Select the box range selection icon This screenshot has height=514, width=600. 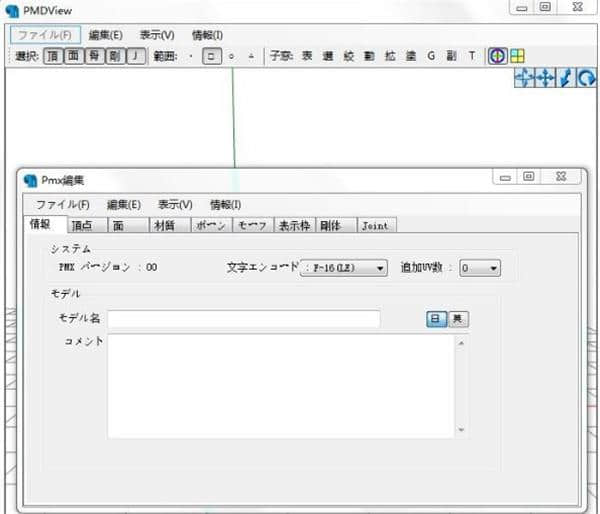(x=211, y=56)
